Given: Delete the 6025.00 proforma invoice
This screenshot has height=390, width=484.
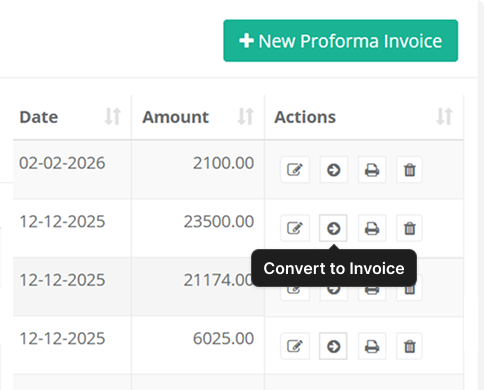Looking at the screenshot, I should (x=409, y=346).
